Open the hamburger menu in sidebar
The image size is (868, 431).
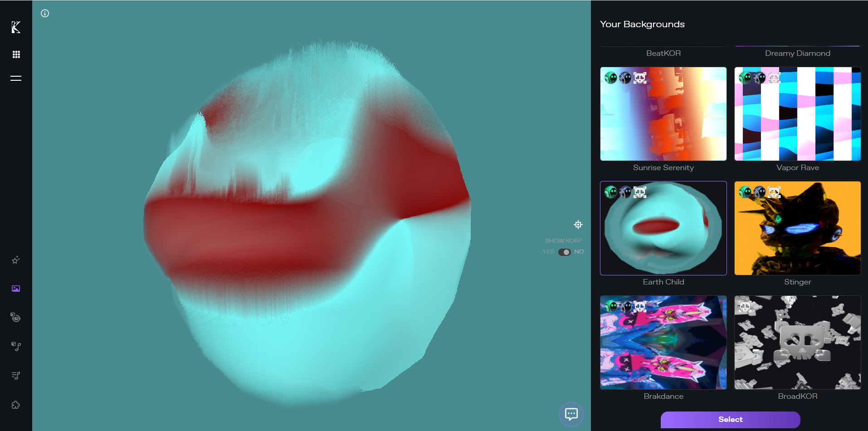click(16, 78)
